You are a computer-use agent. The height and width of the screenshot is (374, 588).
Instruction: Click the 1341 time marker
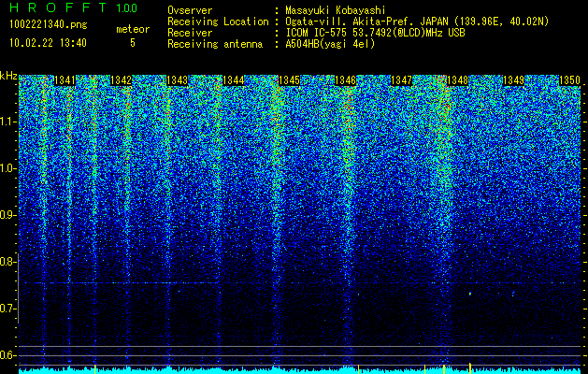[65, 80]
